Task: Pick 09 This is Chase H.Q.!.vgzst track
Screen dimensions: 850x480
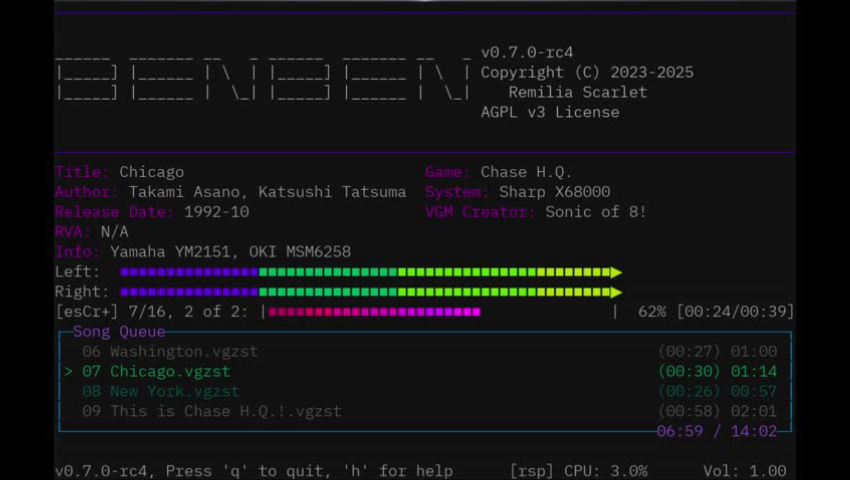Action: (x=211, y=412)
